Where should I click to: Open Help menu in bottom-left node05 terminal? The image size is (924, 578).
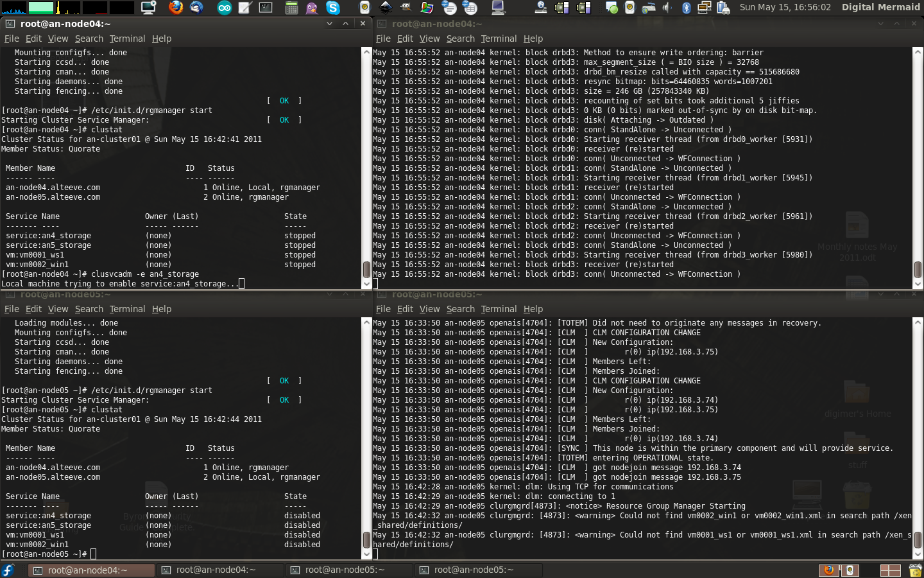coord(161,309)
